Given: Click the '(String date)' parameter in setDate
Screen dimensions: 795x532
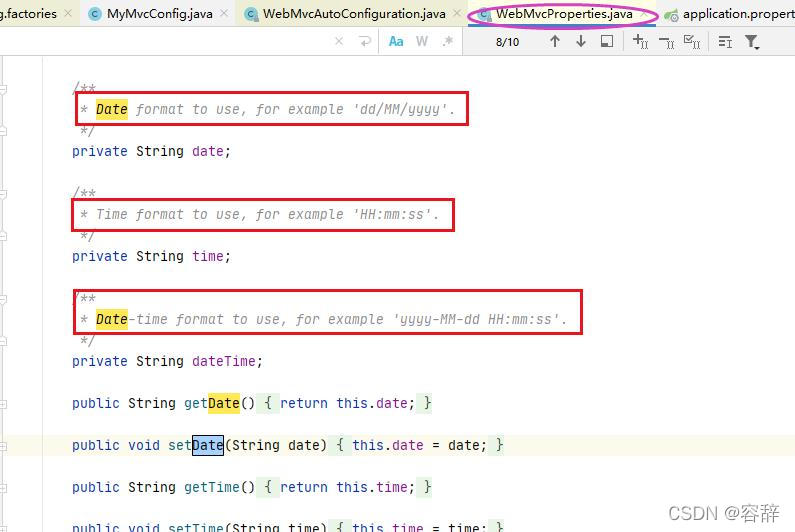Looking at the screenshot, I should pos(276,445).
